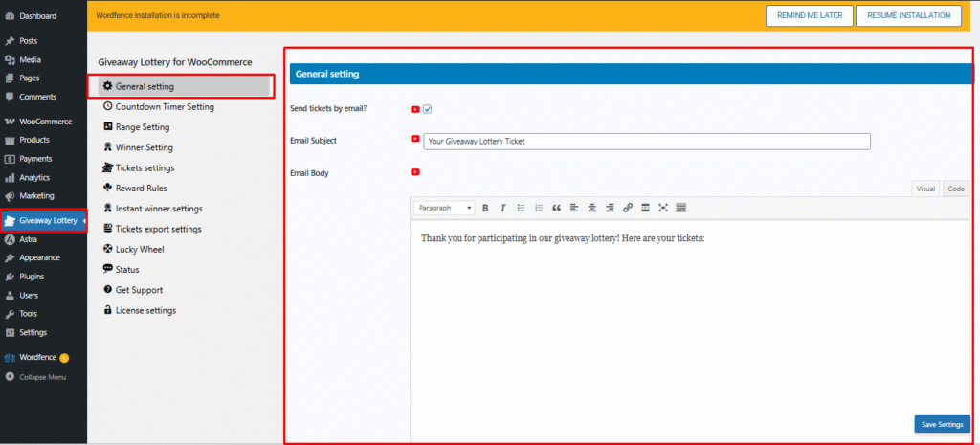Toggle fullscreen editor mode
980x445 pixels.
(663, 208)
